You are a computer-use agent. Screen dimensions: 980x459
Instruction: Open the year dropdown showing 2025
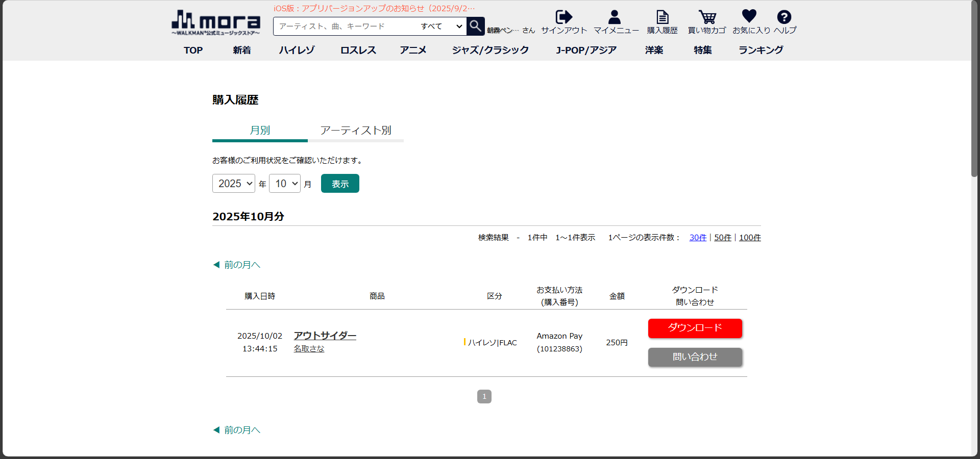click(x=234, y=184)
